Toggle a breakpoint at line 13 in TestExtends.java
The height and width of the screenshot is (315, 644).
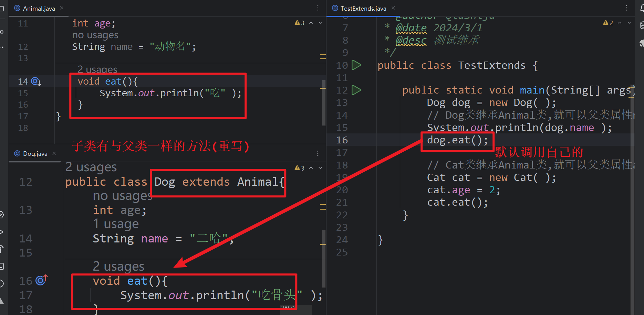tap(342, 102)
